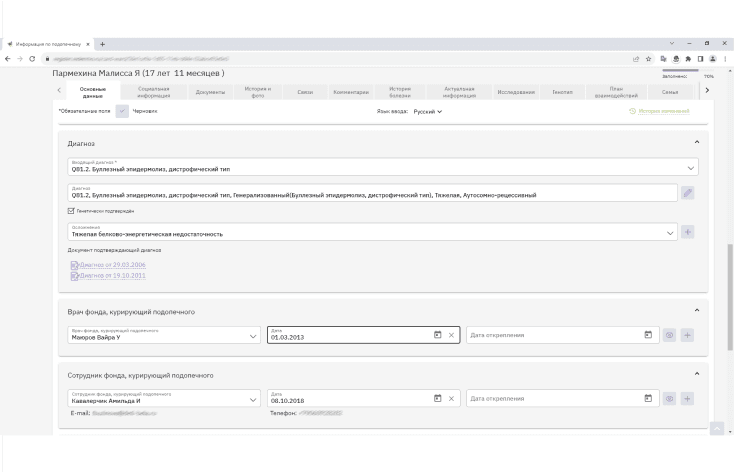Collapse Сотрудник фонда, курирующий подопечного section
Image resolution: width=735 pixels, height=473 pixels.
(697, 374)
